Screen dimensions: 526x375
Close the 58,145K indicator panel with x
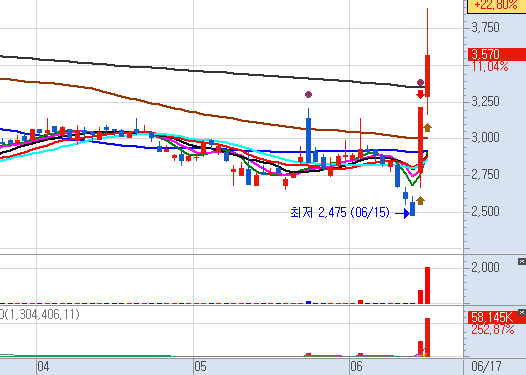point(522,313)
